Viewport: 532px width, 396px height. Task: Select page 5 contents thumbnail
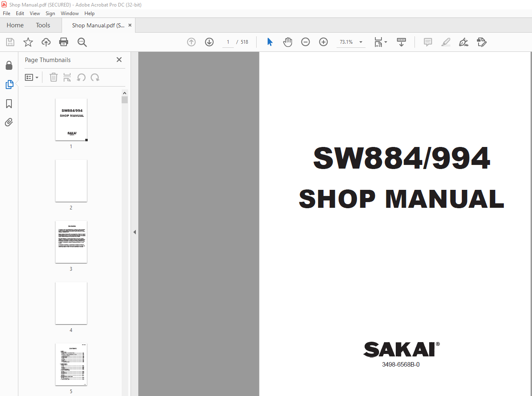pos(71,365)
